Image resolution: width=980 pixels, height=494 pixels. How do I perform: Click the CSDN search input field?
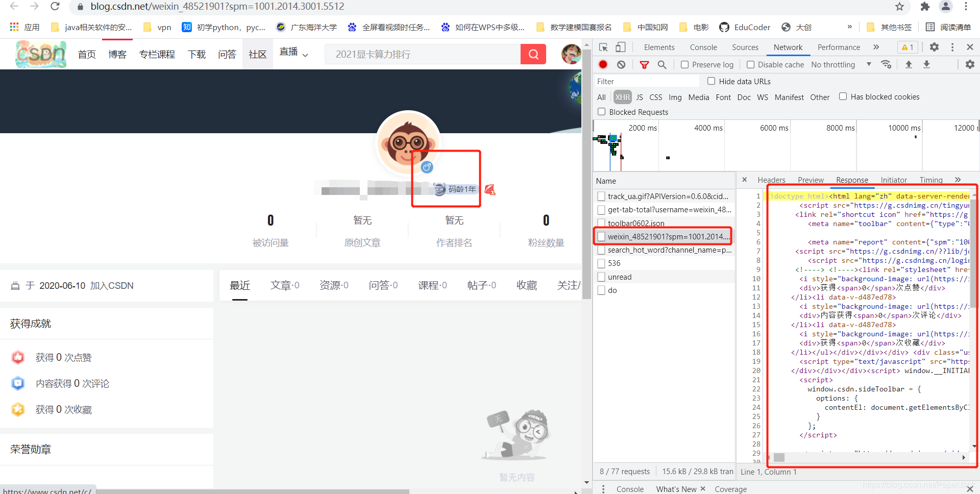pyautogui.click(x=423, y=54)
